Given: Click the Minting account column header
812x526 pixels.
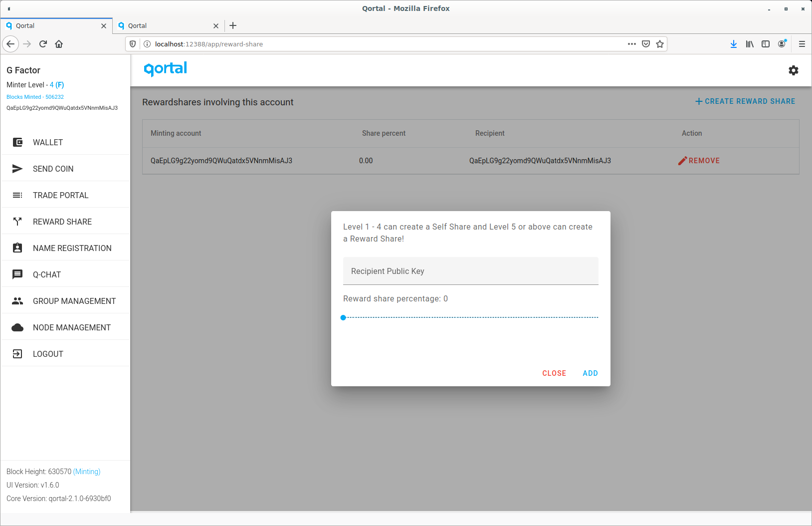Looking at the screenshot, I should pyautogui.click(x=176, y=133).
